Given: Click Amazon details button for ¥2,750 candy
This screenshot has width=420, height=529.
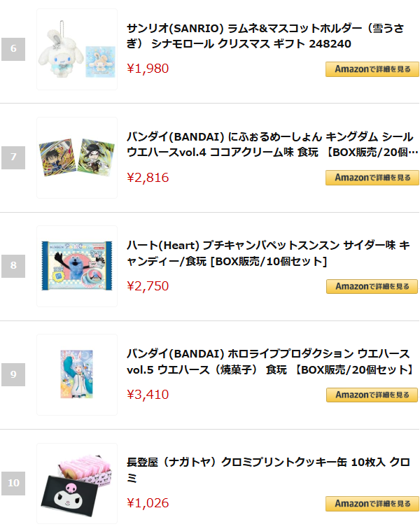Looking at the screenshot, I should click(372, 286).
